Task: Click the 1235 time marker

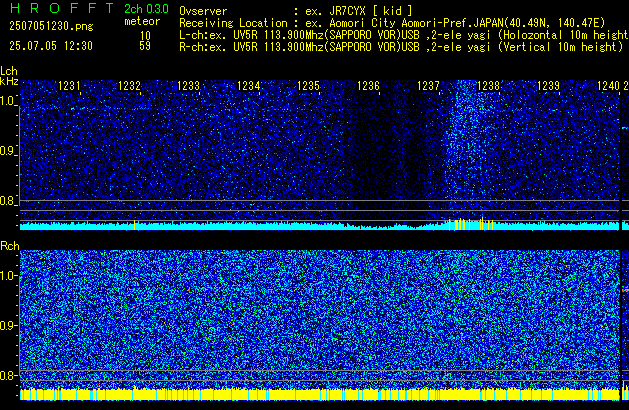Action: (x=308, y=86)
